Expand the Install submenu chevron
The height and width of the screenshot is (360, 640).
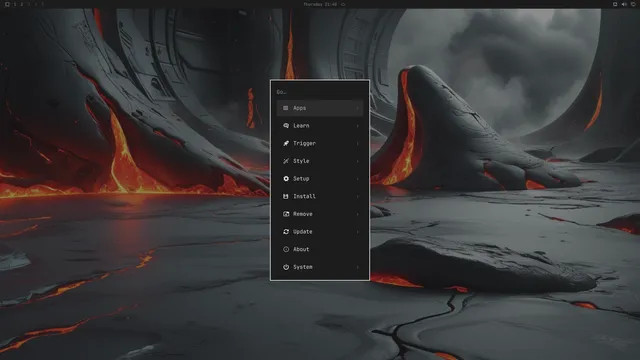358,196
